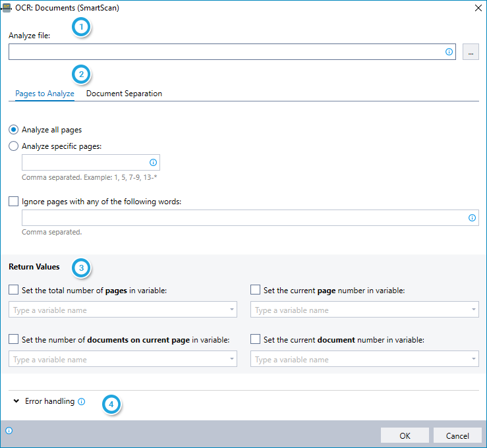This screenshot has width=487, height=448.
Task: Click the info icon beside Error handling
Action: point(81,402)
